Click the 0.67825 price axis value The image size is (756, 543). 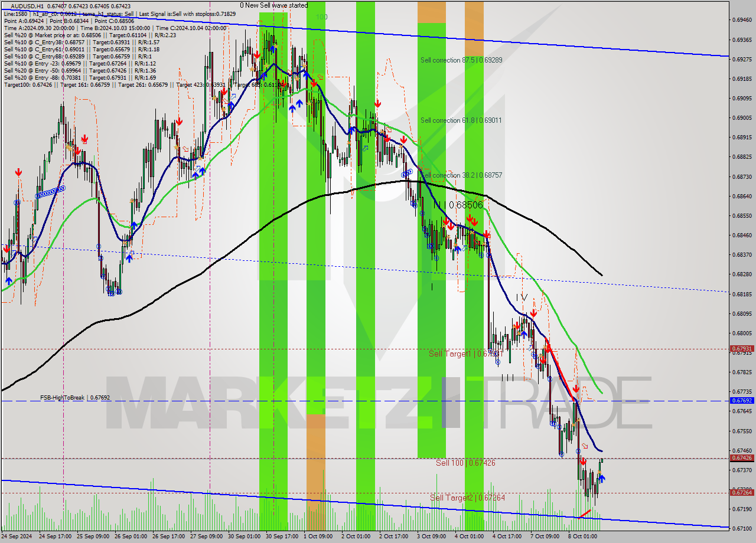click(x=742, y=372)
